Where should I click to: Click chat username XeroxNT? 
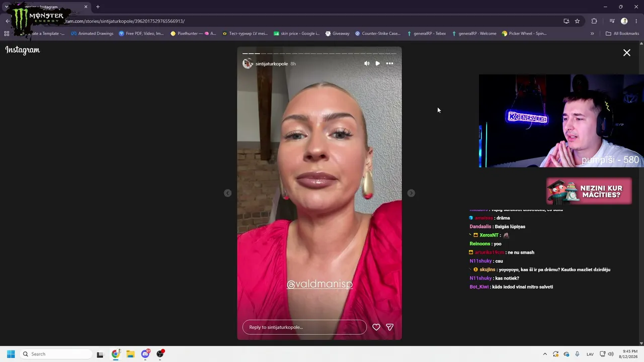[489, 235]
